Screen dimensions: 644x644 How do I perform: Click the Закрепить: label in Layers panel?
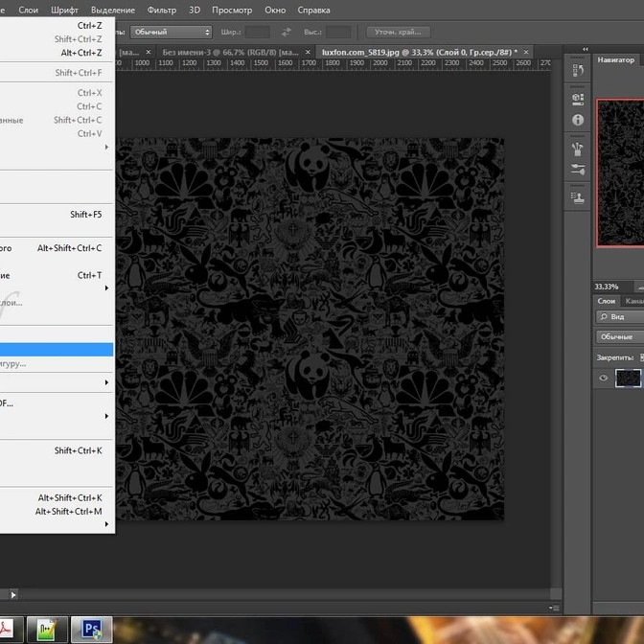(x=615, y=357)
